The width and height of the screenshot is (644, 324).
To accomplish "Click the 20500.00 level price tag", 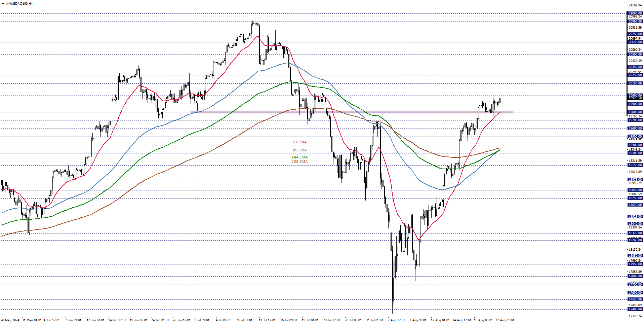I will click(635, 55).
